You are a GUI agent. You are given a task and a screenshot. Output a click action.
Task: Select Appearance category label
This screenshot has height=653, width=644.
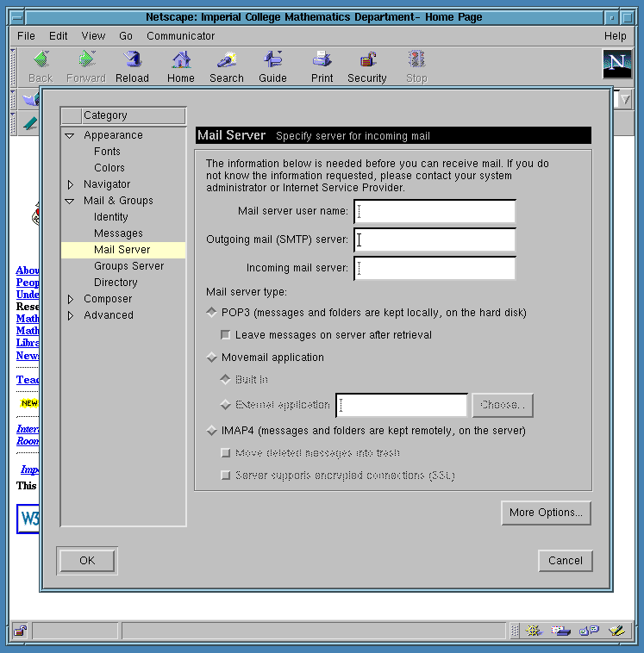click(113, 135)
